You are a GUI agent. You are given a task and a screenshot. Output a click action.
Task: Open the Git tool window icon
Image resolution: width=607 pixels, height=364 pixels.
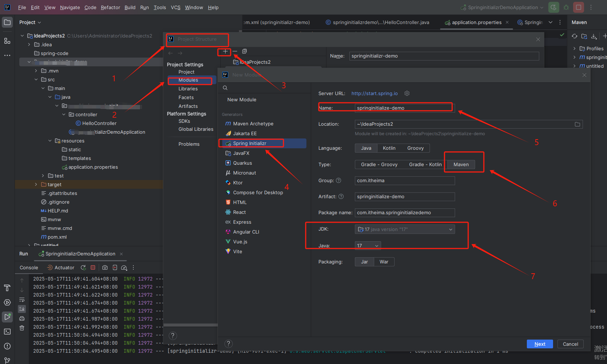(7, 360)
